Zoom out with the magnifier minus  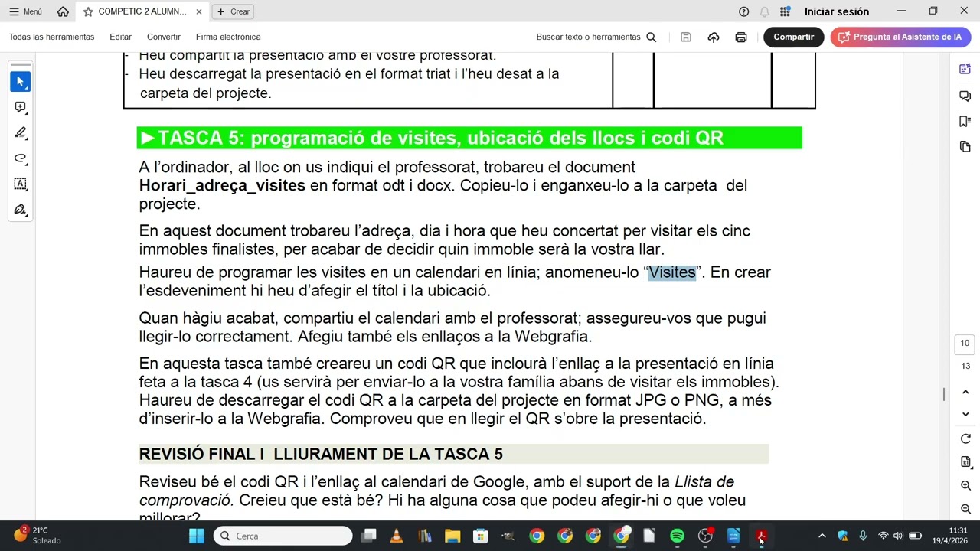tap(965, 510)
